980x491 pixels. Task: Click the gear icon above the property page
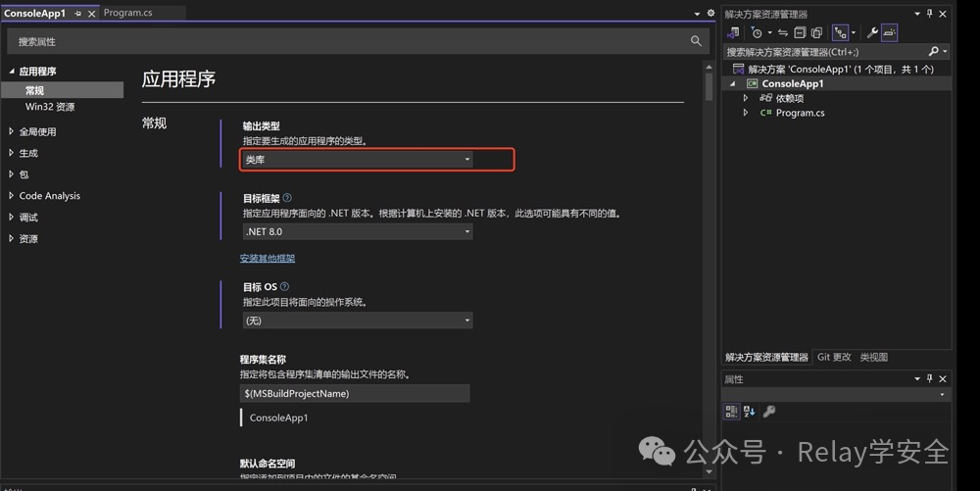pyautogui.click(x=710, y=13)
